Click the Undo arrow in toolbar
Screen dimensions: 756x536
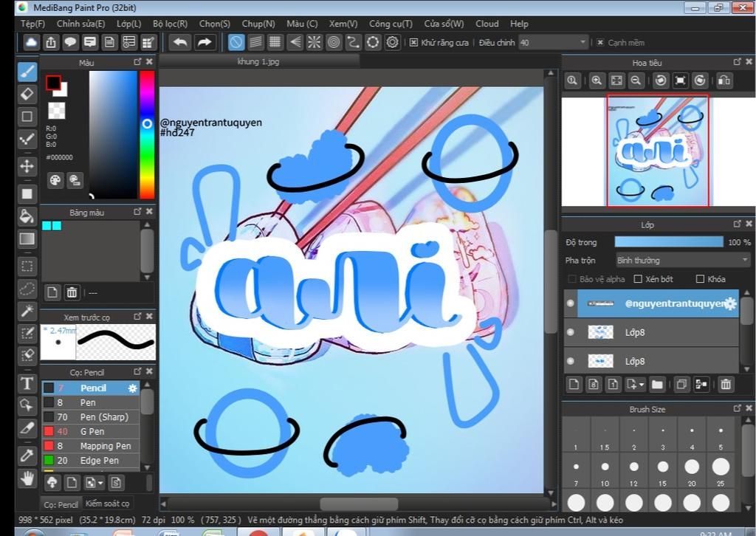pyautogui.click(x=180, y=42)
